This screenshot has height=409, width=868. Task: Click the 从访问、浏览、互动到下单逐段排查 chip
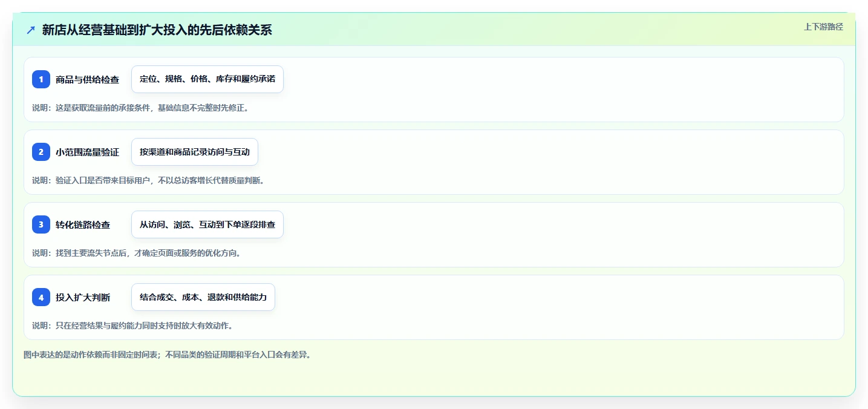[x=207, y=224]
